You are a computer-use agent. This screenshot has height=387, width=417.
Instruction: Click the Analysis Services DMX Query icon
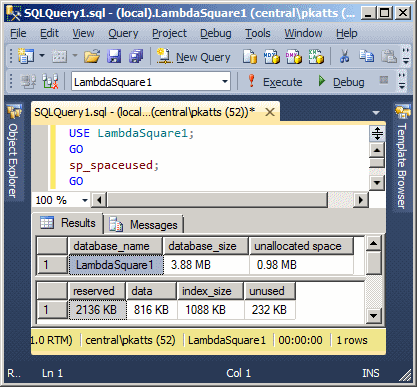[294, 56]
